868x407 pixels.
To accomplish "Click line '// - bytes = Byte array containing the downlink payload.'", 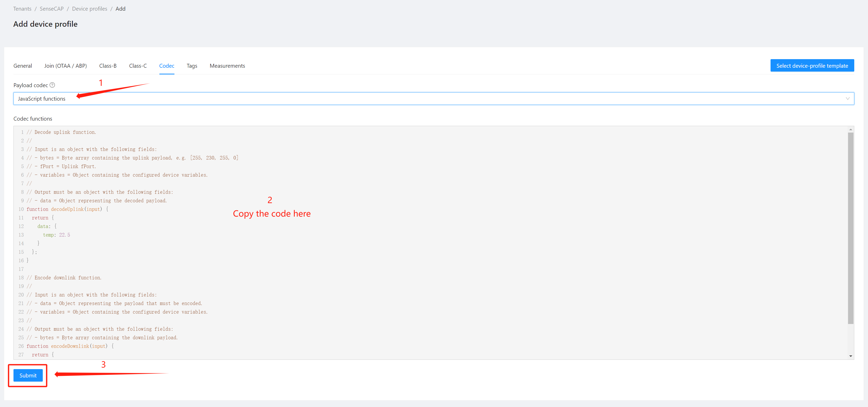I will (102, 337).
